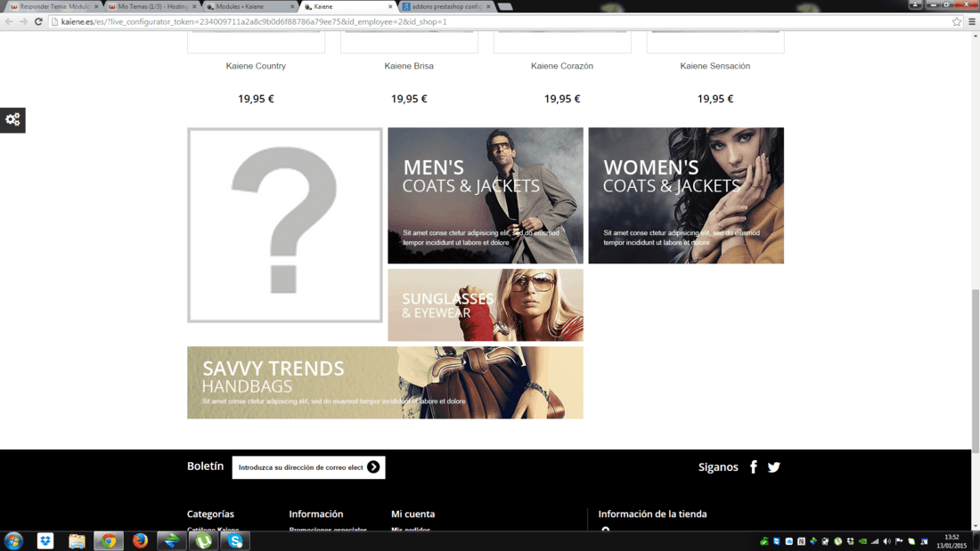This screenshot has height=551, width=980.
Task: Open the Women's Coats & Jackets banner
Action: (x=686, y=196)
